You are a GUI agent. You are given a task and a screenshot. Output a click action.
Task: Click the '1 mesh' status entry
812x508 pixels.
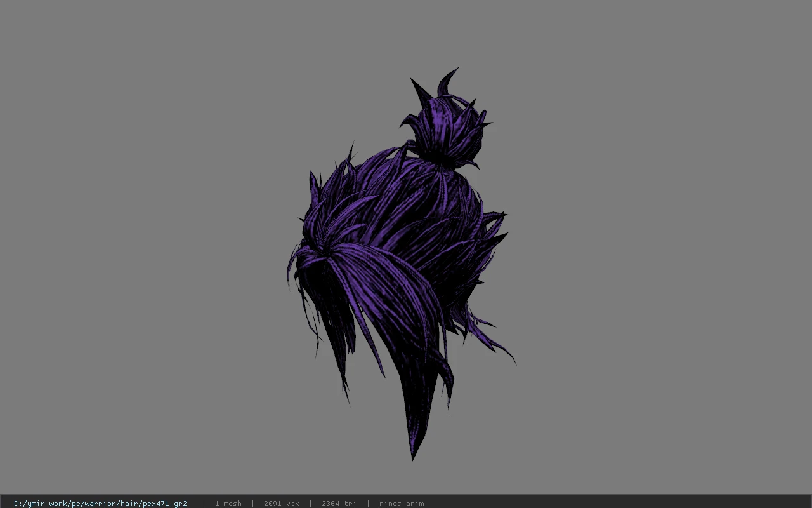(x=228, y=504)
